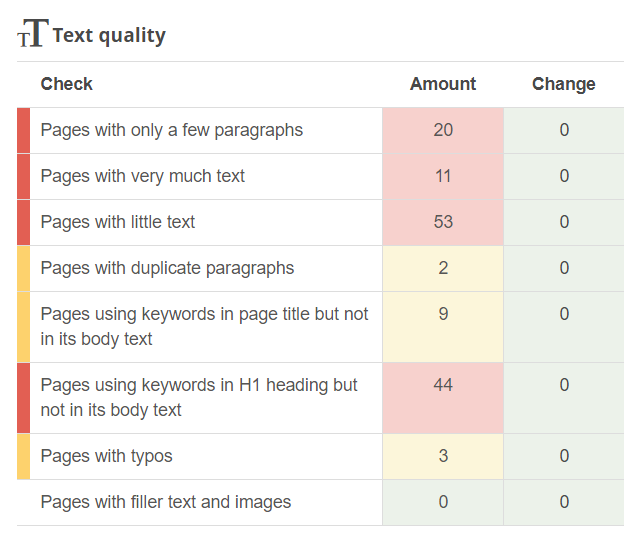The width and height of the screenshot is (642, 553).
Task: Click the yellow amount cell showing 9
Action: point(443,314)
